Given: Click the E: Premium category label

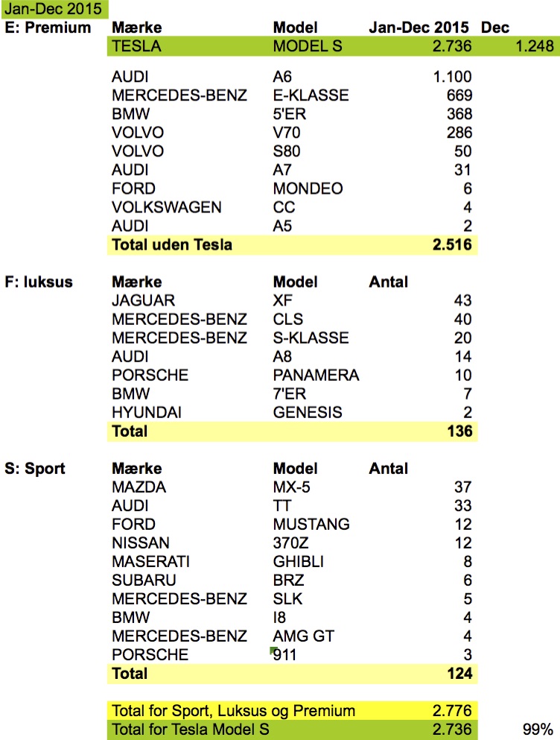Looking at the screenshot, I should pyautogui.click(x=48, y=28).
